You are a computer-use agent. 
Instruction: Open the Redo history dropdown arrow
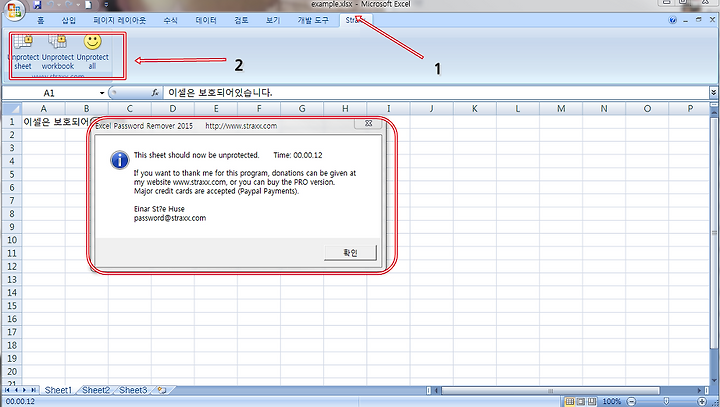[x=78, y=5]
